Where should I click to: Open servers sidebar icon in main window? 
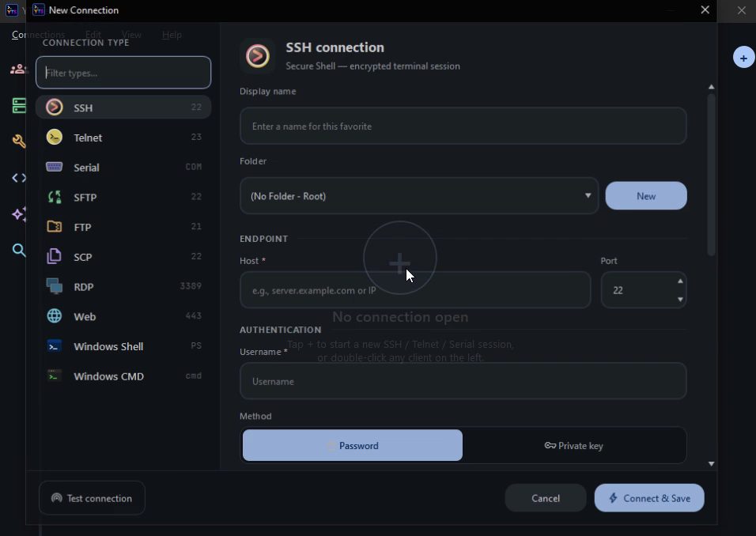click(19, 106)
